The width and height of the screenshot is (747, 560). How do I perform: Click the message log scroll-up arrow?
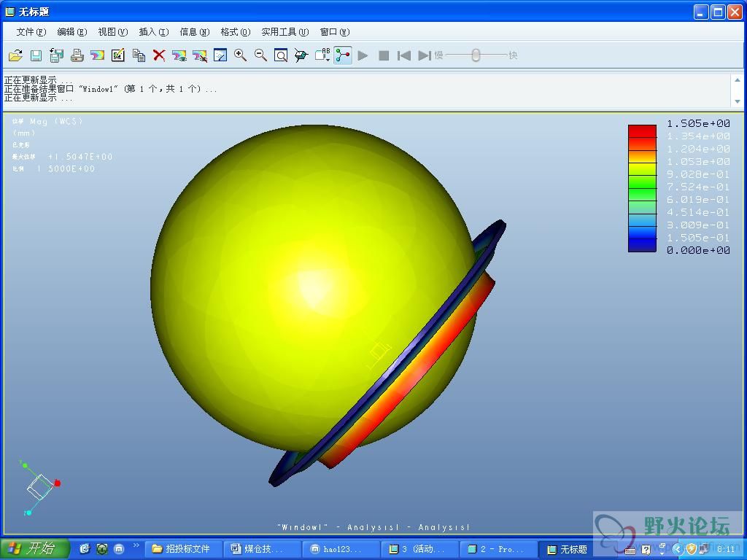click(x=738, y=80)
